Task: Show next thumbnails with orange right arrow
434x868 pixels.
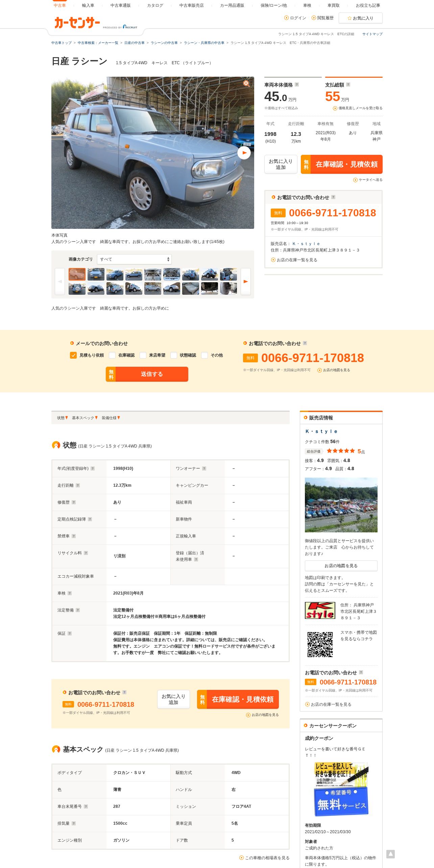Action: [246, 282]
